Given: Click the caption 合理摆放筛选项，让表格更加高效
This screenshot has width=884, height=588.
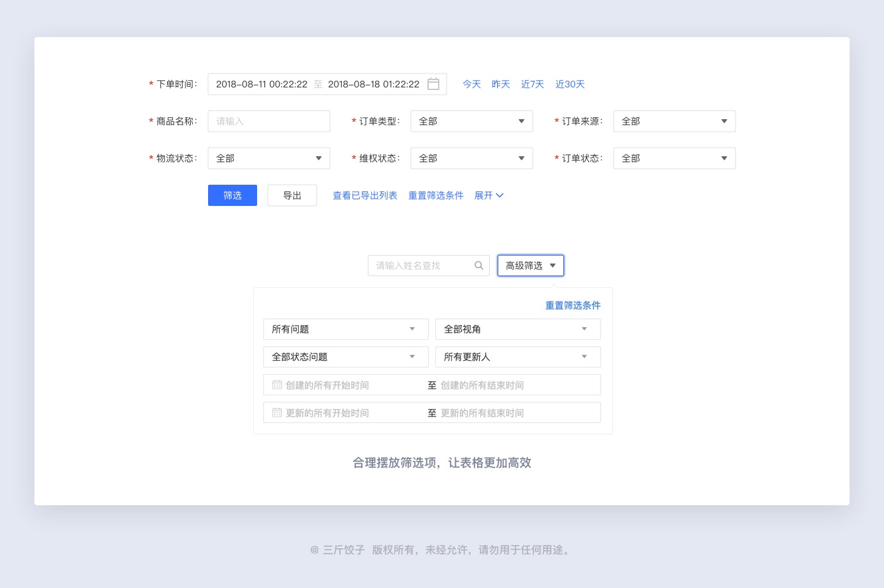Looking at the screenshot, I should (442, 463).
